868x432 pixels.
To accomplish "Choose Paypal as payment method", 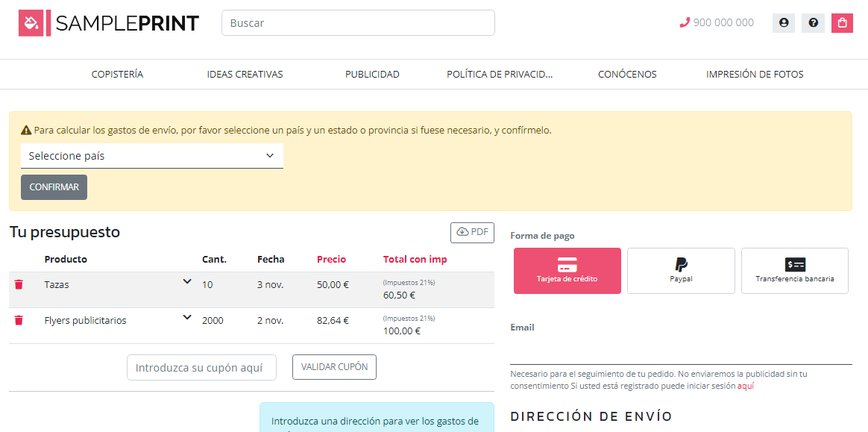I will click(681, 271).
